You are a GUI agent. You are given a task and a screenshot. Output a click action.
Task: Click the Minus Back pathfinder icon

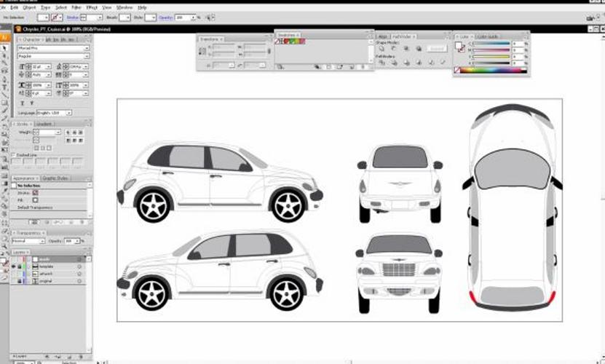[443, 62]
